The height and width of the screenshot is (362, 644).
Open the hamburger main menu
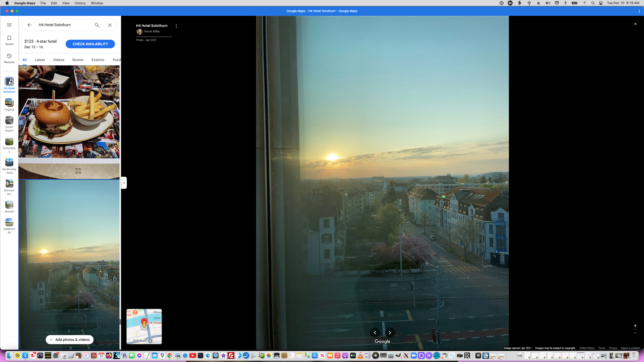(x=9, y=25)
